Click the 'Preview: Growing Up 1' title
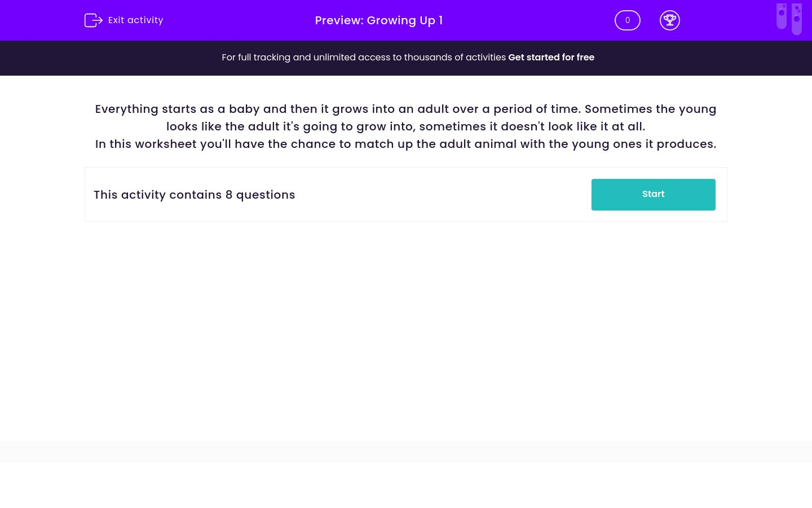 (x=378, y=20)
